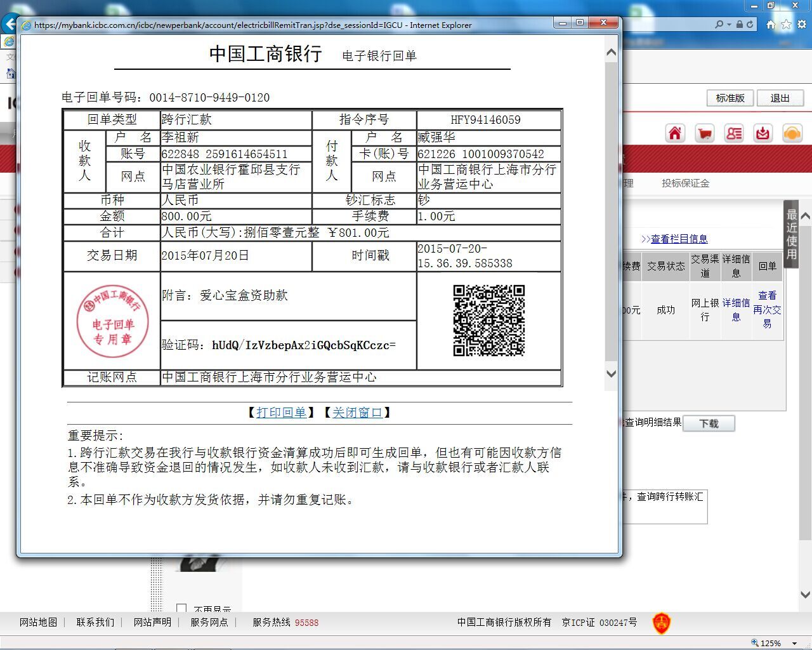812x650 pixels.
Task: Open the 投标保证金 menu item
Action: [685, 183]
